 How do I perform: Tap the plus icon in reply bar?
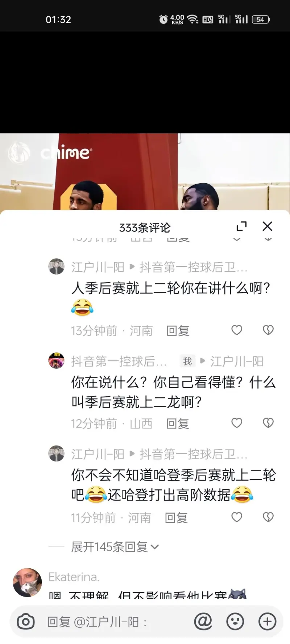point(267,622)
